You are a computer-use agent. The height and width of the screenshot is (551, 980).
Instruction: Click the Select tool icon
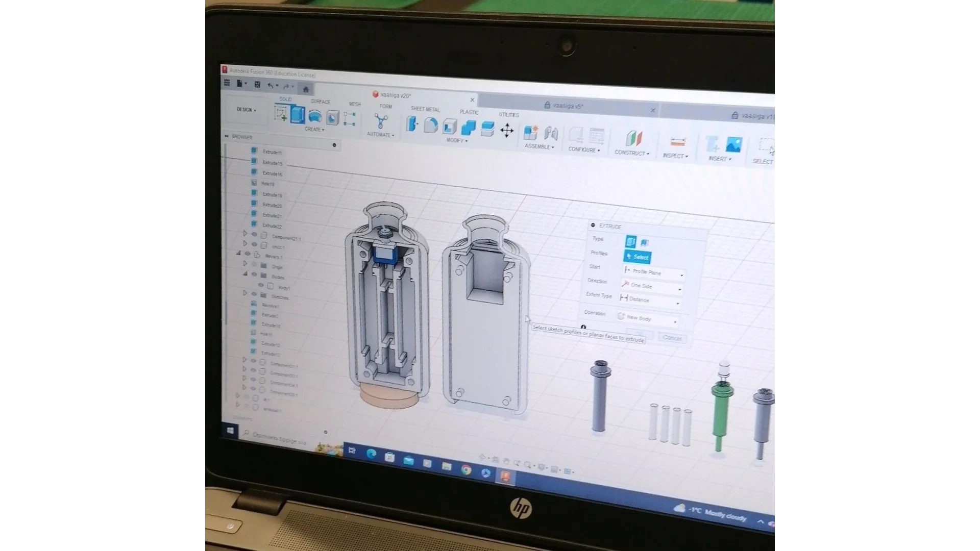coord(766,147)
